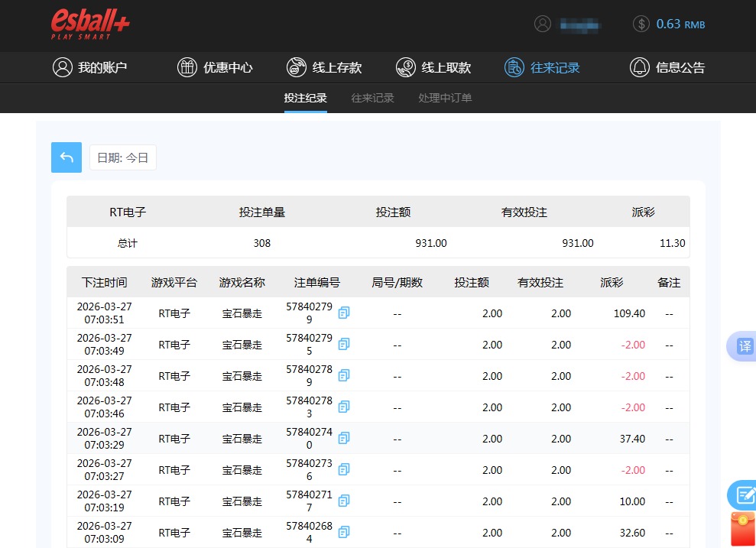This screenshot has width=756, height=548.
Task: Open the user avatar icon in the header
Action: 543,24
